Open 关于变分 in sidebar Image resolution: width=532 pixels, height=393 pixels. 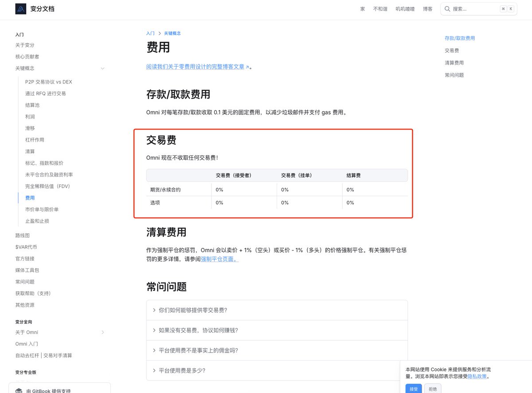(x=25, y=45)
